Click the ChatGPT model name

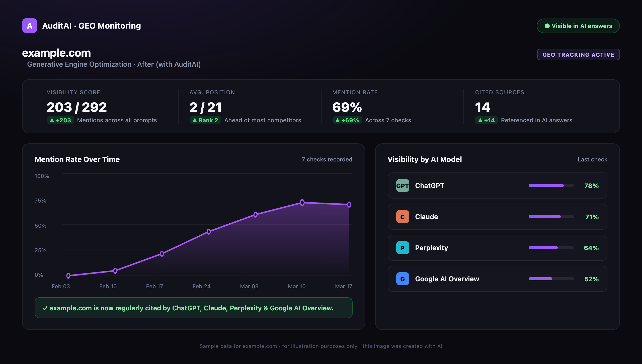point(430,186)
